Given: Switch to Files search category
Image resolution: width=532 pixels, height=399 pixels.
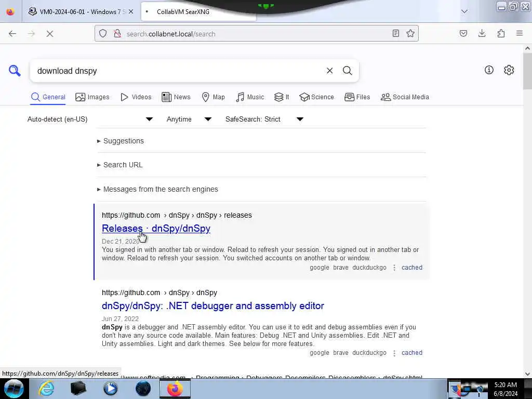Looking at the screenshot, I should click(357, 97).
